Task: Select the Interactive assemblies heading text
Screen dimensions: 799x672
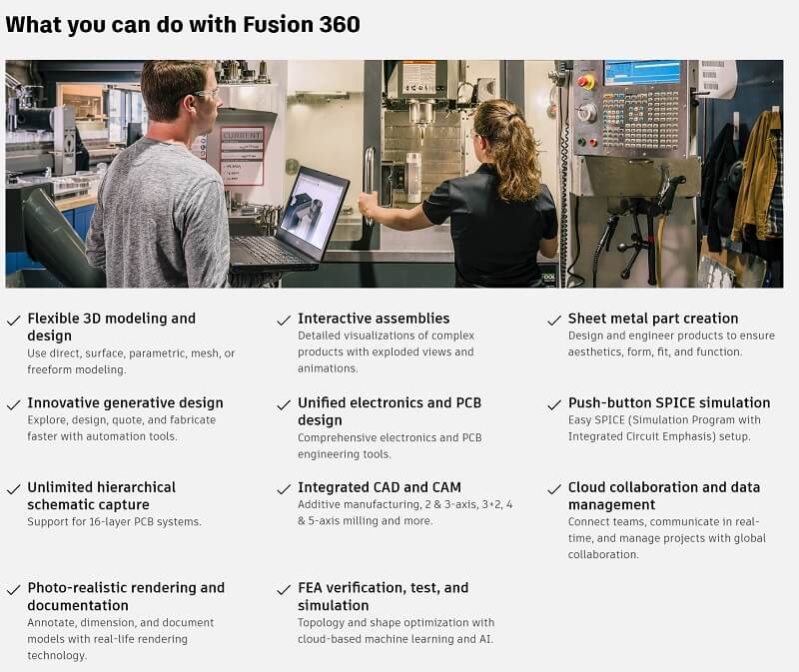Action: pyautogui.click(x=374, y=319)
